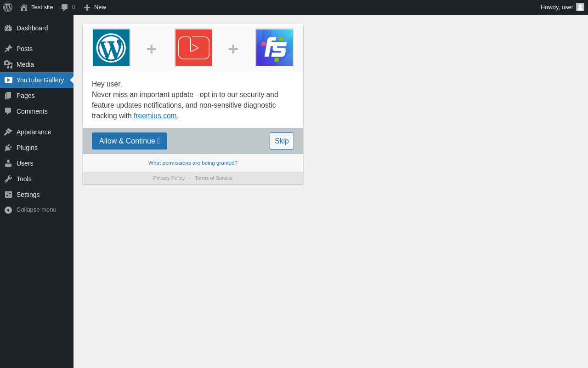Click the Settings sliders icon
The image size is (588, 368).
pos(8,195)
